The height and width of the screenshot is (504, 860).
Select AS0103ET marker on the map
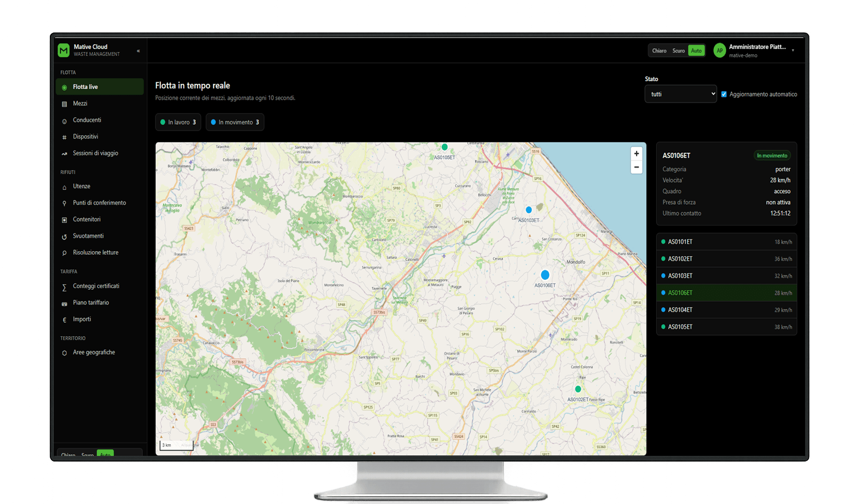[x=529, y=210]
